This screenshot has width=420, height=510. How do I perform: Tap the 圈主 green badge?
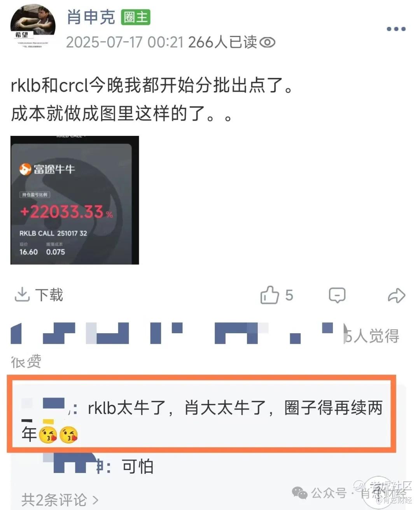click(x=135, y=18)
